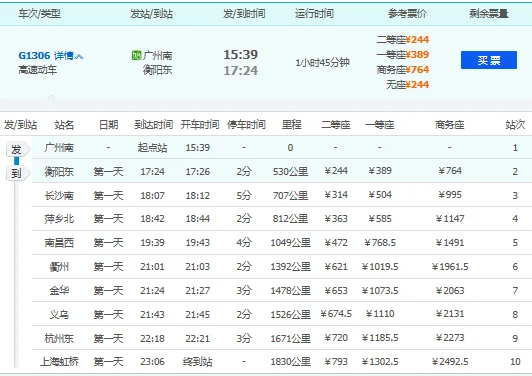Click the 站次 column header
Image resolution: width=532 pixels, height=376 pixels.
(515, 125)
